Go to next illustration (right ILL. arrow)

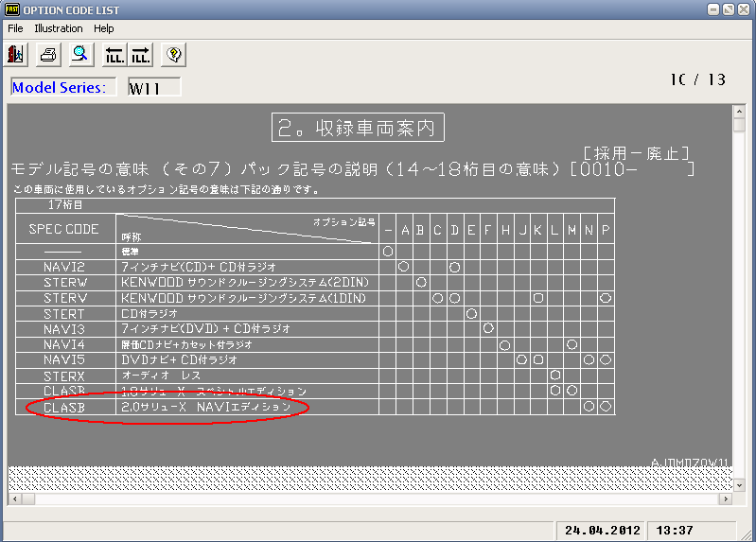coord(141,55)
